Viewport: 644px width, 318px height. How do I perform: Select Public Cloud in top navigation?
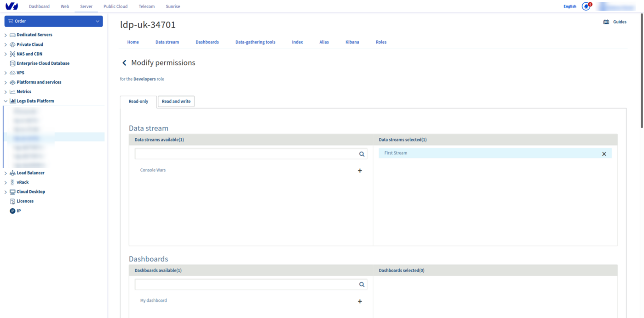click(x=115, y=6)
